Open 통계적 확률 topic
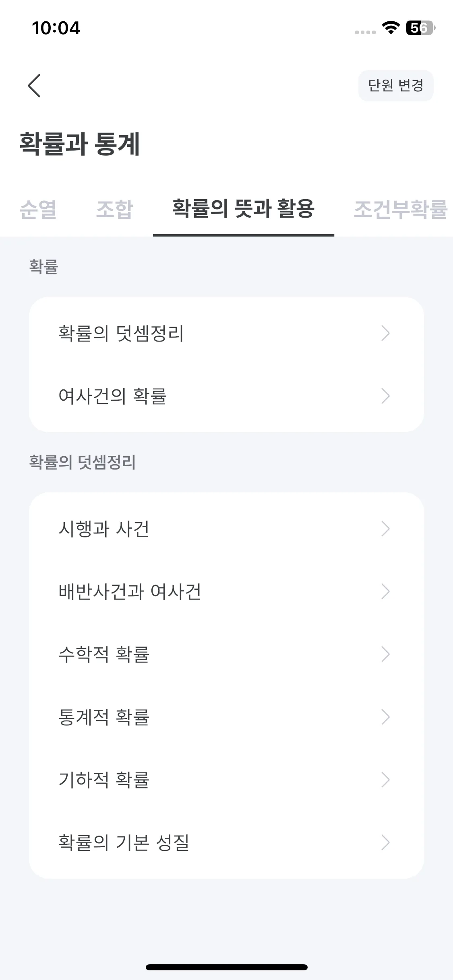This screenshot has height=980, width=453. (226, 717)
